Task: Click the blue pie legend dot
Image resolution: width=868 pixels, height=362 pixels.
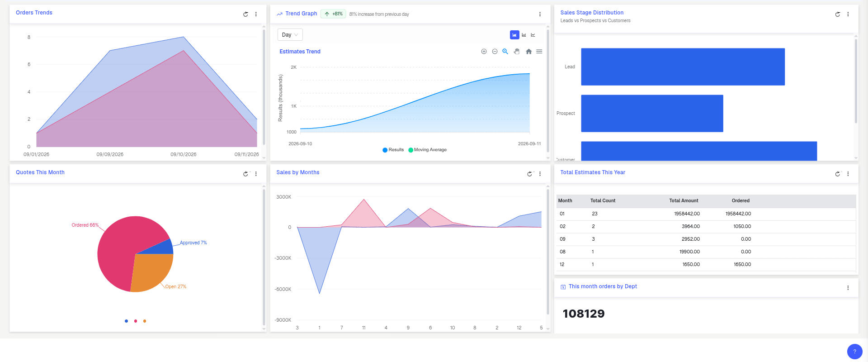Action: [126, 321]
